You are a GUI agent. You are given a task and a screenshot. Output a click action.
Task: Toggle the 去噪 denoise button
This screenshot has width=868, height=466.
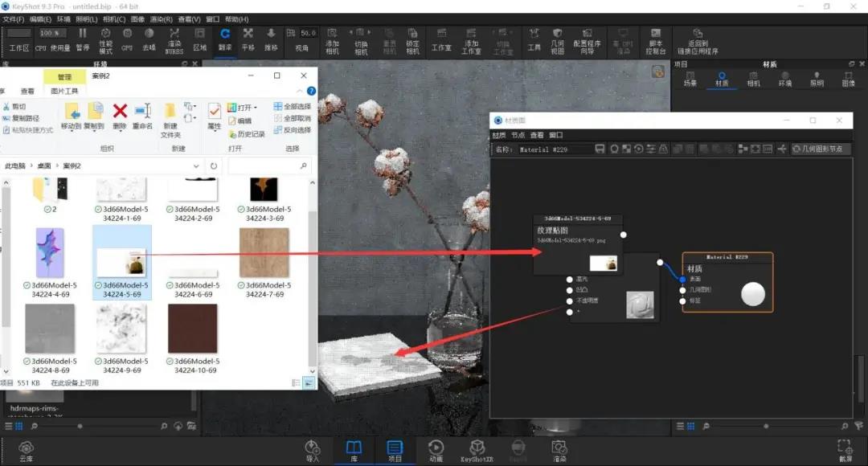point(149,39)
